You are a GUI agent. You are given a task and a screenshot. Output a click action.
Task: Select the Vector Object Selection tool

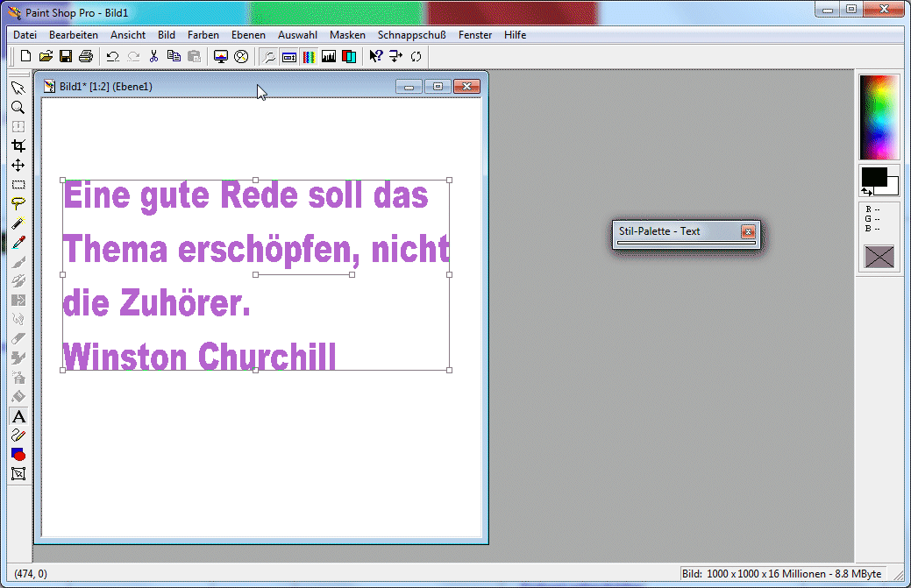(x=18, y=474)
